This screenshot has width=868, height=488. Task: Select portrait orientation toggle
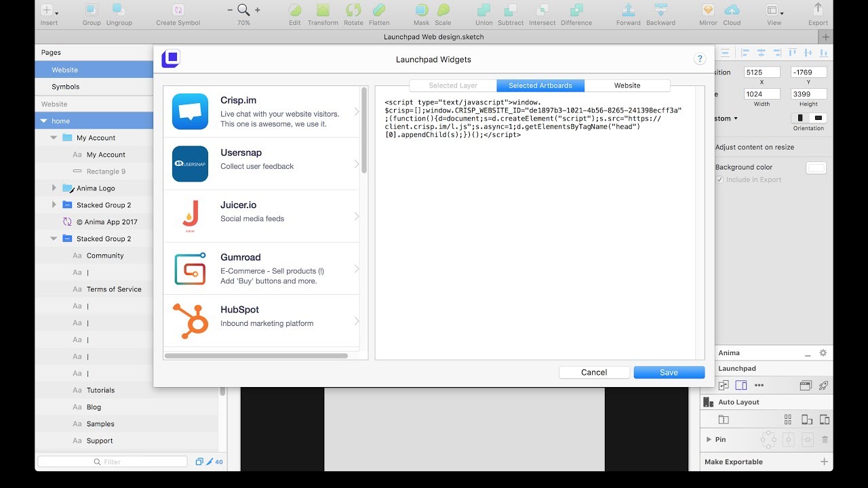pos(800,118)
